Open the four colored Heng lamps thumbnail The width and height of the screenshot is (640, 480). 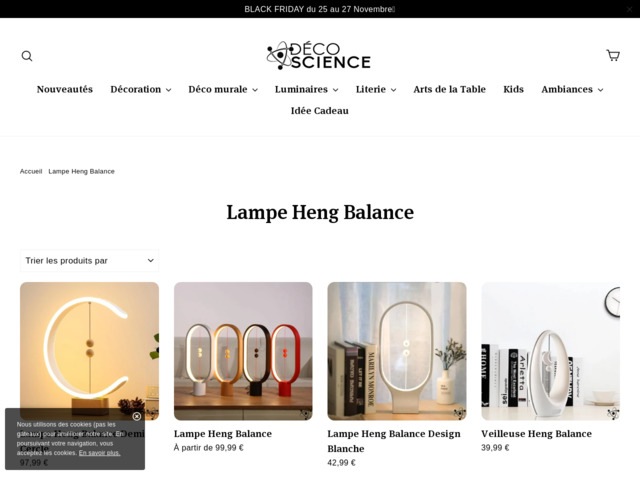click(x=243, y=351)
